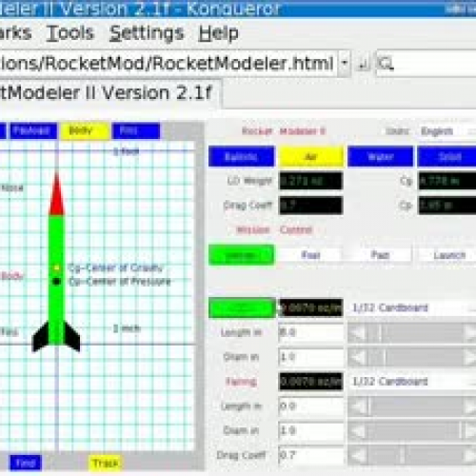Click the Mission Control heading

coord(274,229)
